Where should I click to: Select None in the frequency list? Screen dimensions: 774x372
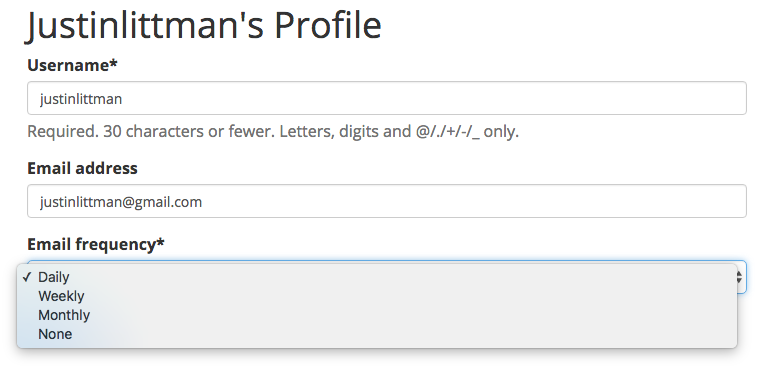(x=55, y=334)
